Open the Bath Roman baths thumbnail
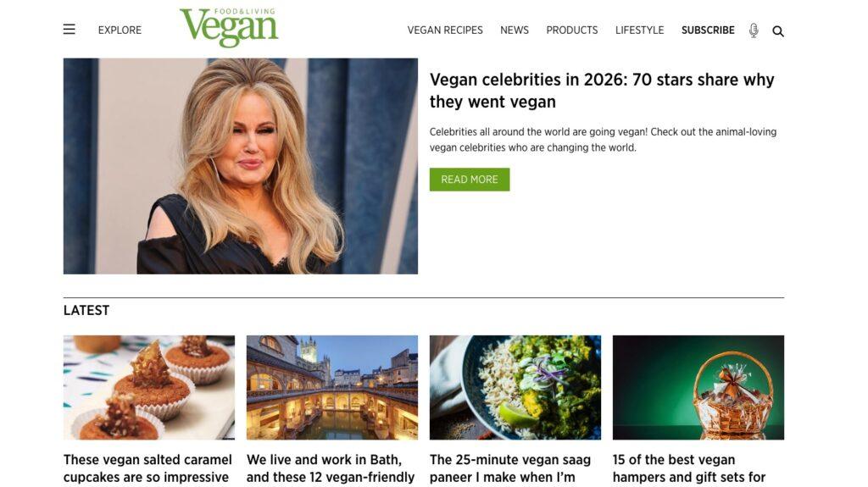Viewport: 868px width, 487px height. click(x=332, y=387)
